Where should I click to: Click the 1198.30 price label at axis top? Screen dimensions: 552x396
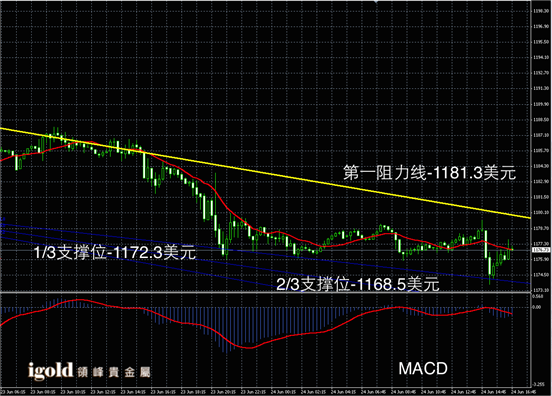541,11
